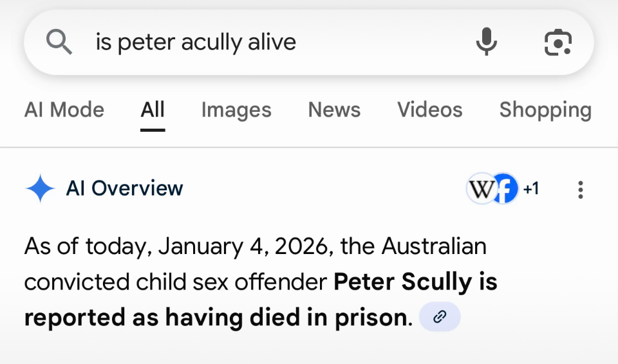Open Google Lens camera search
The height and width of the screenshot is (364, 618).
click(557, 42)
